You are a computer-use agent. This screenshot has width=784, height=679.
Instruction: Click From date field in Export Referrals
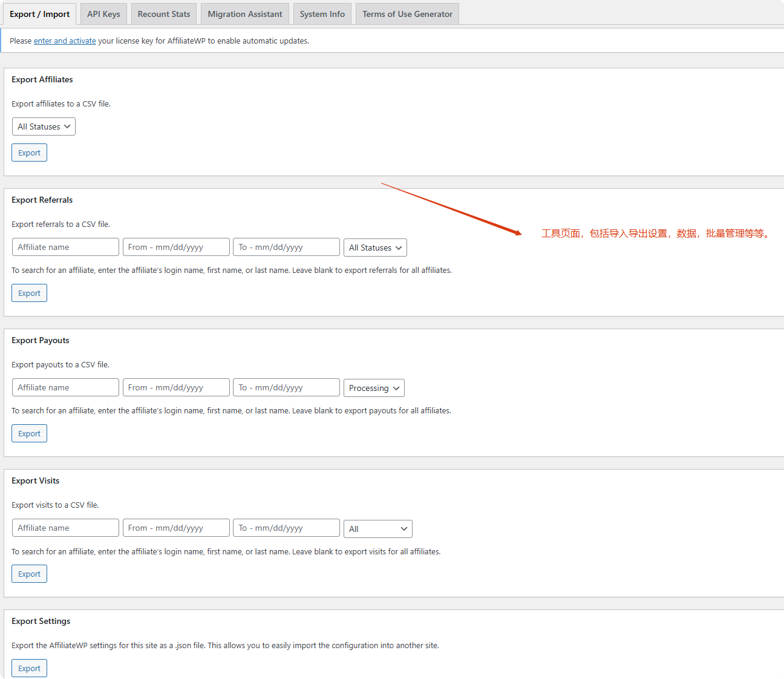click(176, 247)
